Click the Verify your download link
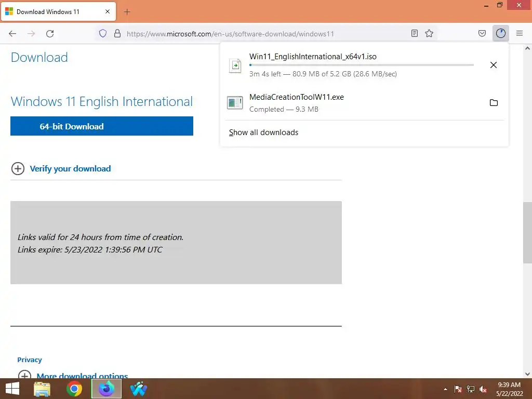532x399 pixels. tap(70, 169)
